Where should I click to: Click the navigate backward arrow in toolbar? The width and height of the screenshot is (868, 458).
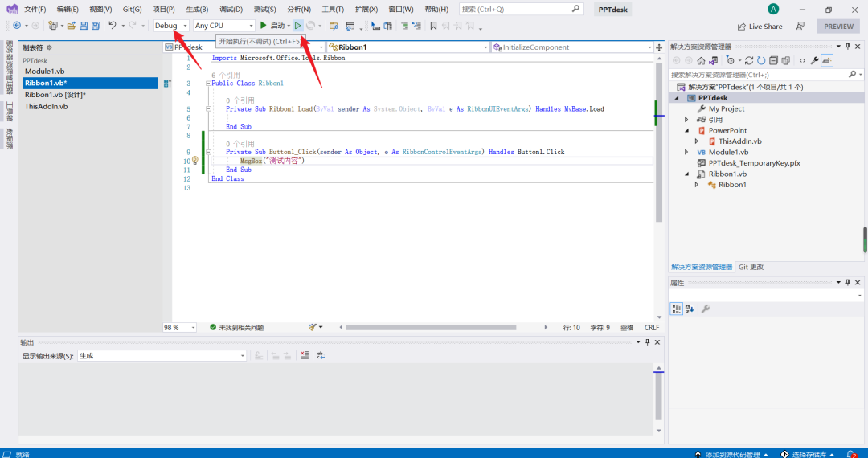pyautogui.click(x=17, y=26)
